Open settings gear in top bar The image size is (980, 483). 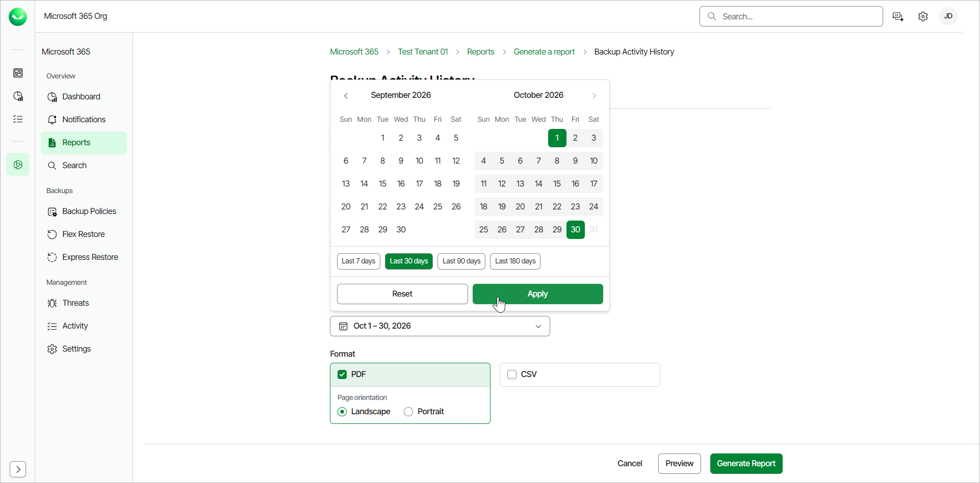pyautogui.click(x=923, y=16)
